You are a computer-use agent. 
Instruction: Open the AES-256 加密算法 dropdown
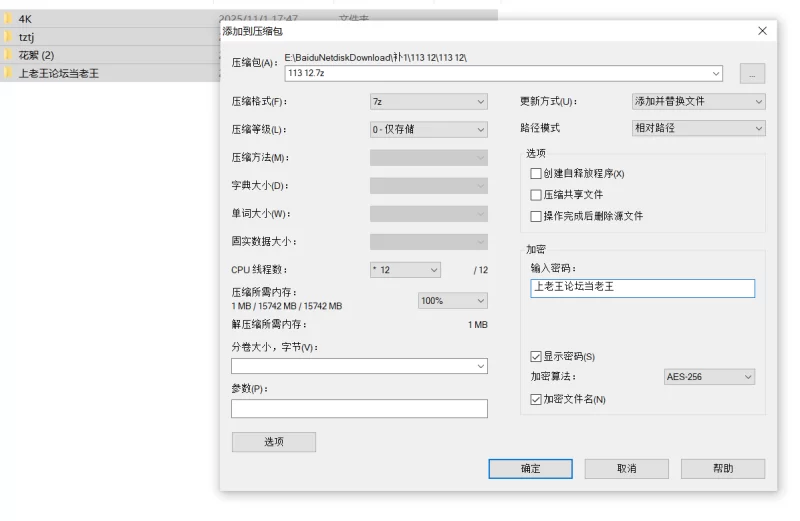(709, 377)
